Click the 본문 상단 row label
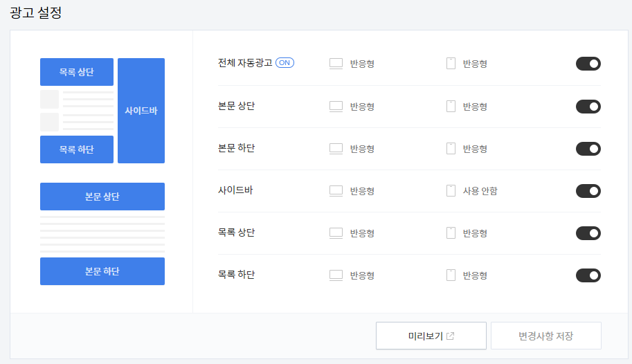 [x=236, y=106]
